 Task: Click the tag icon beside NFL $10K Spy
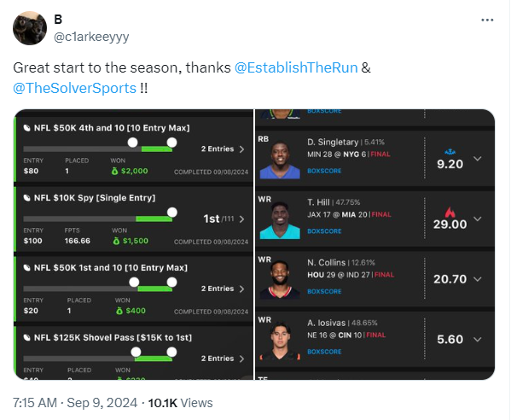[x=27, y=197]
